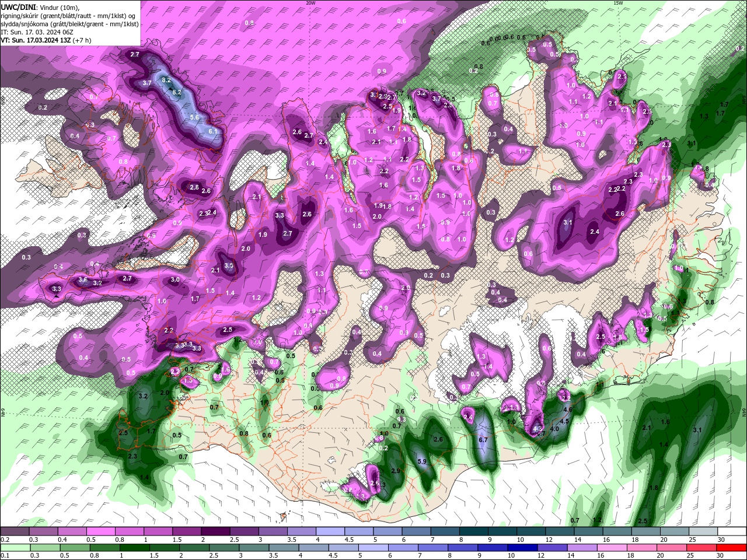This screenshot has width=747, height=560.
Task: Click the UWC/DINI title text
Action: click(x=19, y=6)
